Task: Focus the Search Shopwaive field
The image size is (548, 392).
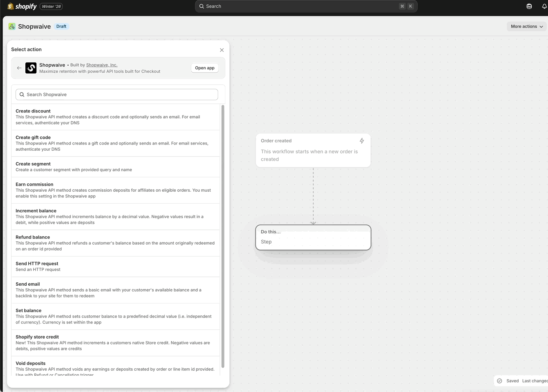Action: (x=117, y=94)
